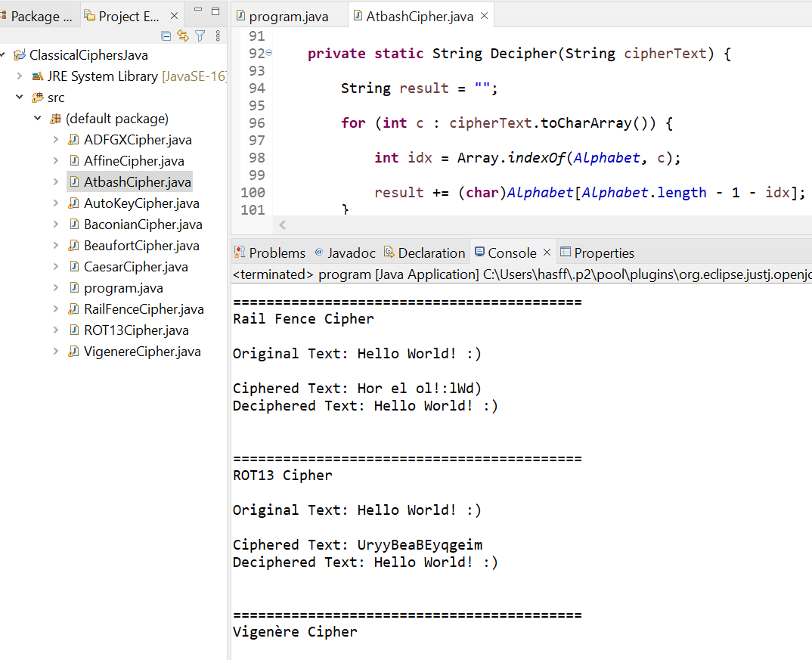Collapse the src folder node

point(20,97)
